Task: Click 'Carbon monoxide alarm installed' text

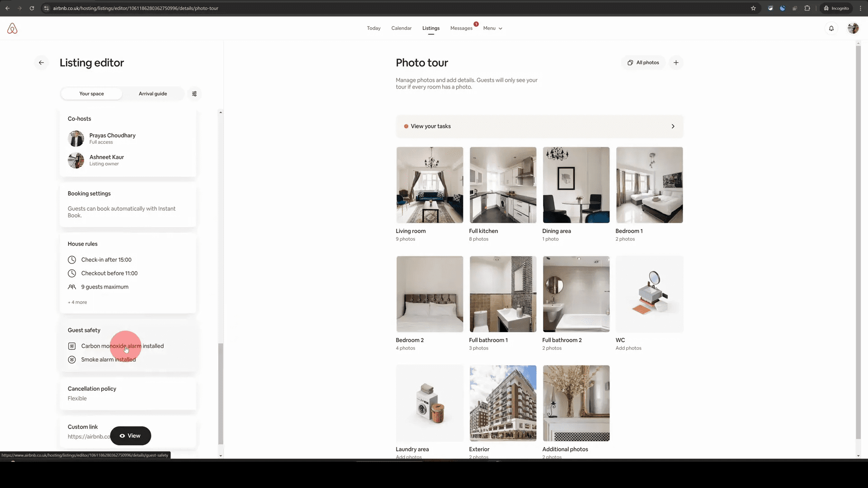Action: click(123, 346)
